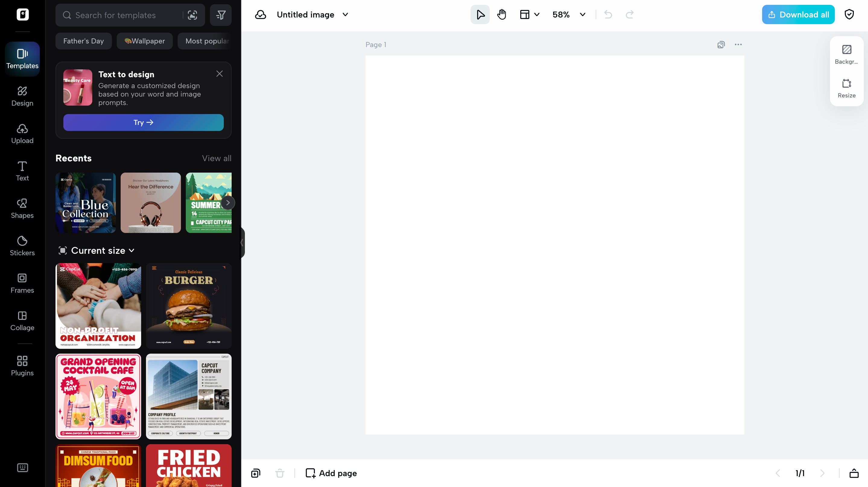
Task: Open the Collage panel
Action: (22, 320)
